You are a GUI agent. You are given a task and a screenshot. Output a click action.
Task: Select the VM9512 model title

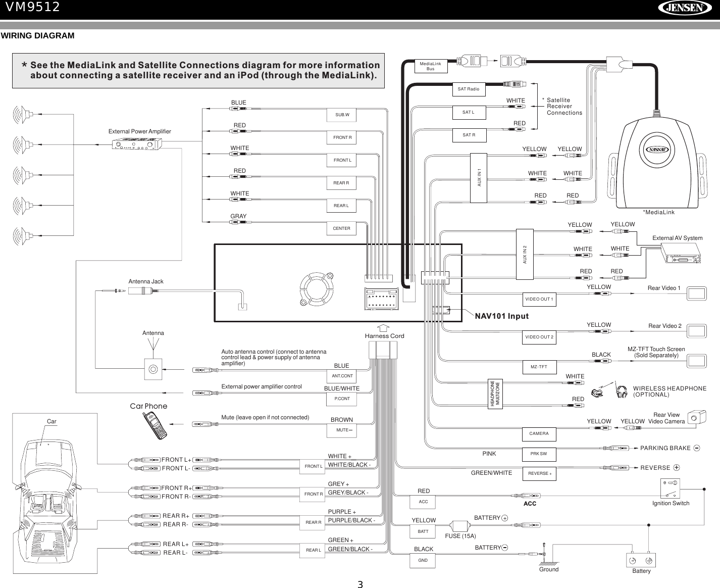click(32, 7)
